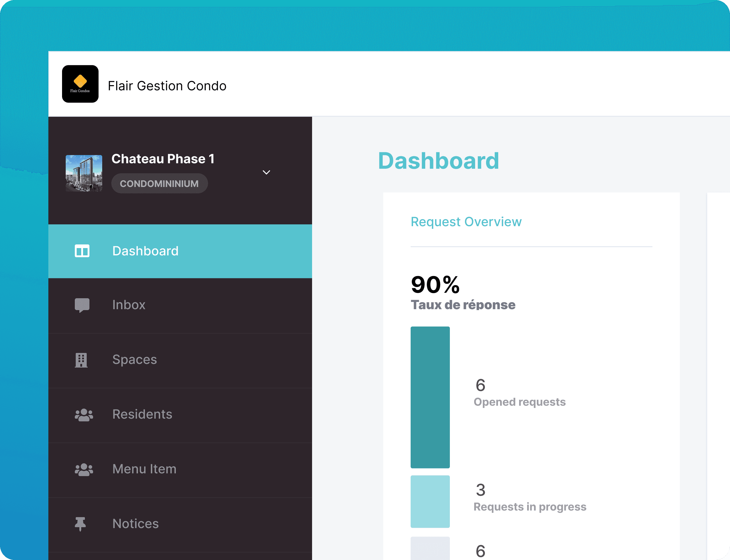Select the Dashboard grid icon in sidebar

click(82, 251)
